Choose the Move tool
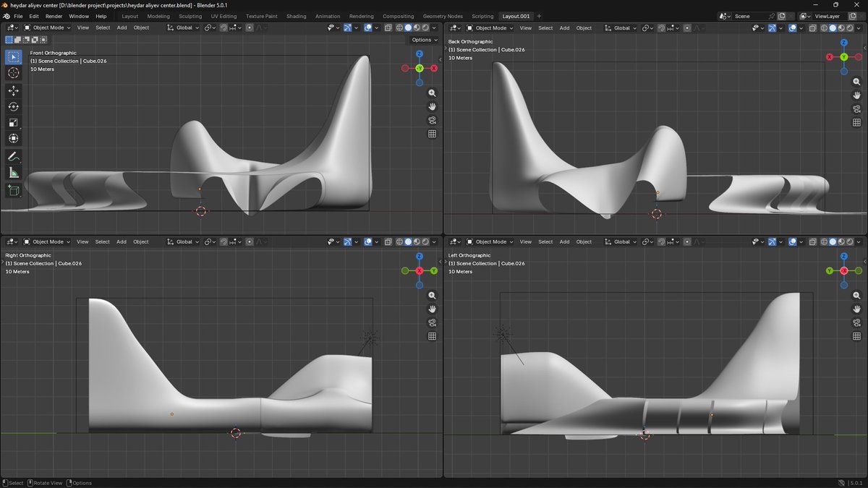The height and width of the screenshot is (488, 868). tap(14, 90)
